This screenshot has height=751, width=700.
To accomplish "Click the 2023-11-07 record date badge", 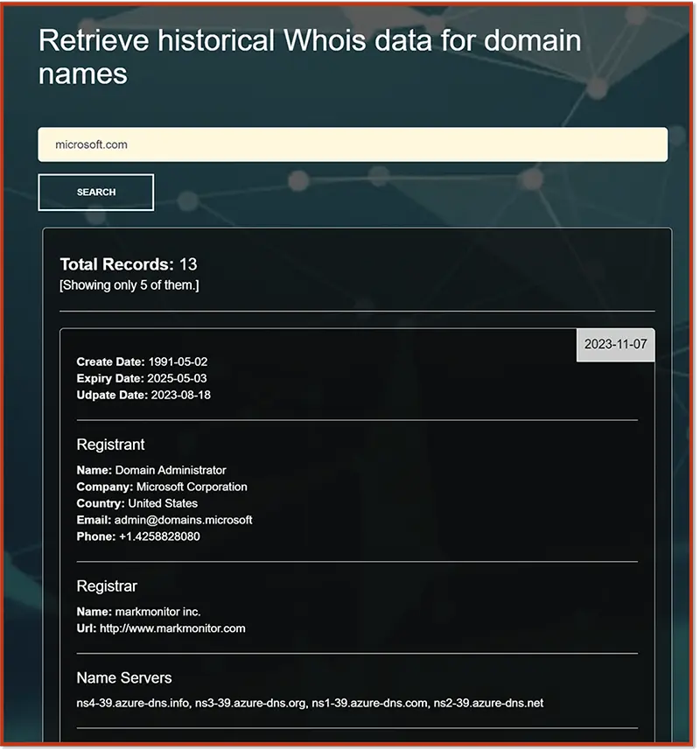I will 615,344.
